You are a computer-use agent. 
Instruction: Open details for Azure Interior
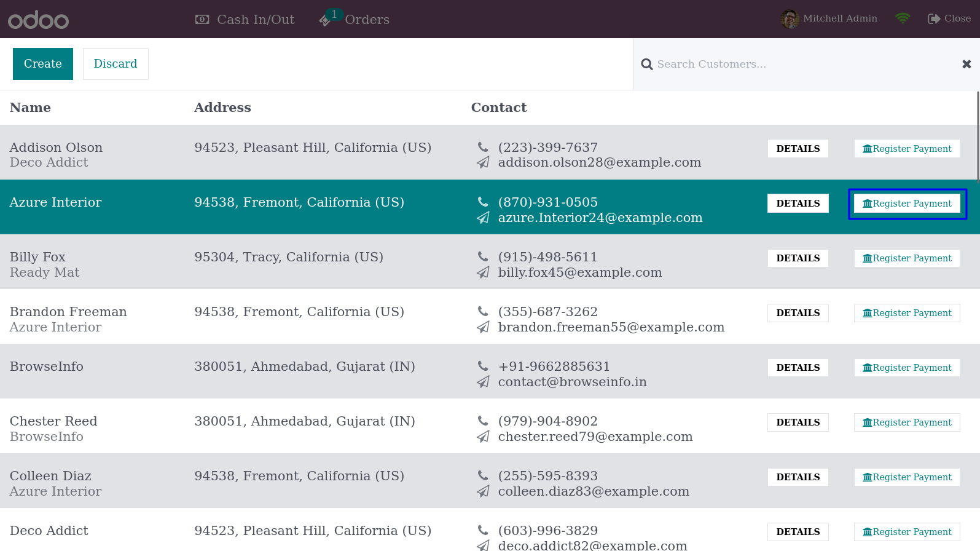[x=798, y=204]
